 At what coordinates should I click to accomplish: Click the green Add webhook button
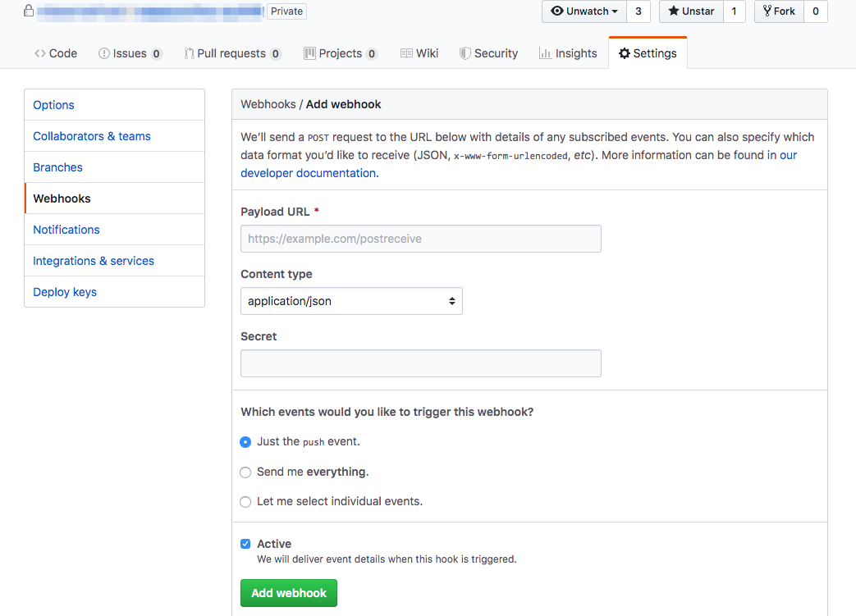[288, 592]
